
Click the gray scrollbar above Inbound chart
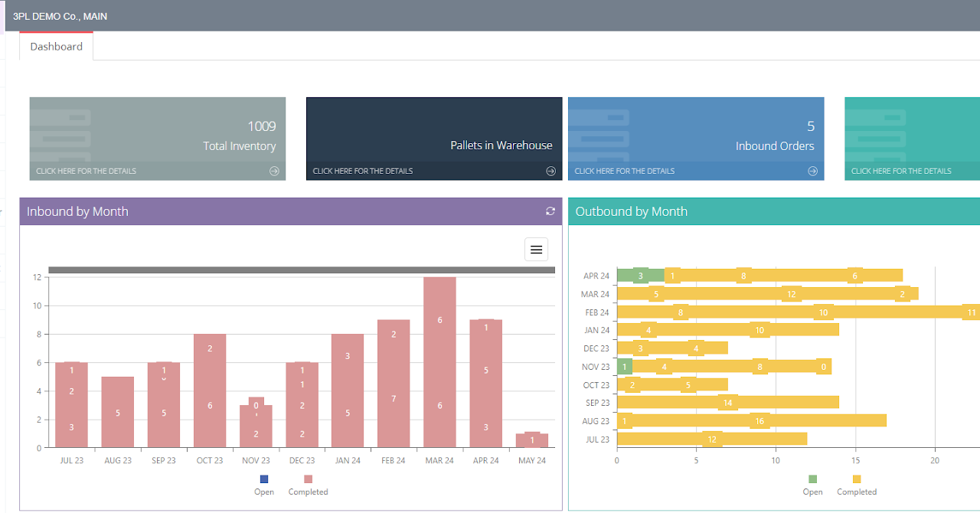302,270
